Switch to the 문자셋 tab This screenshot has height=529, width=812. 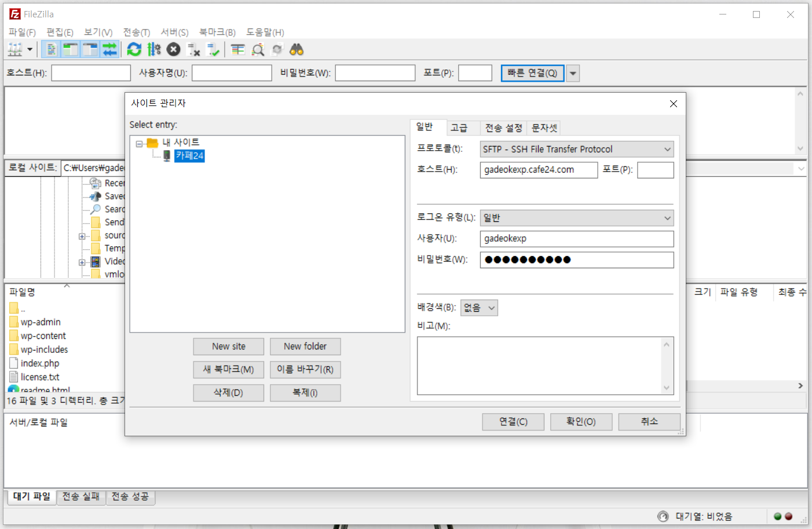coord(544,128)
